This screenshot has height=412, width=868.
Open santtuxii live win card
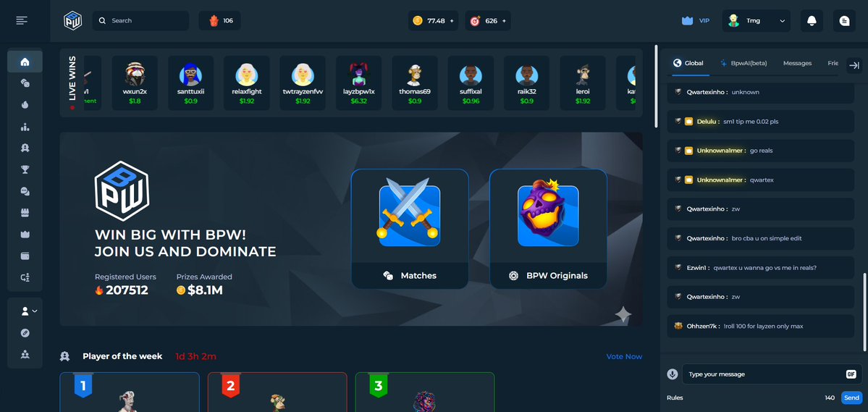(190, 83)
